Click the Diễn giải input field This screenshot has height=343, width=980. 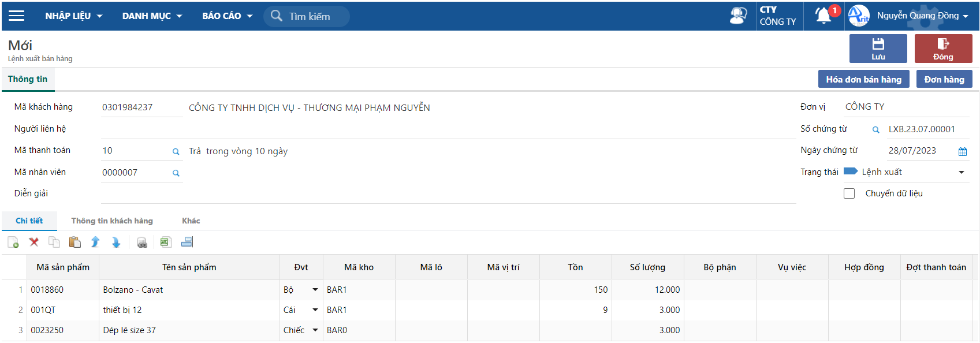pos(448,194)
